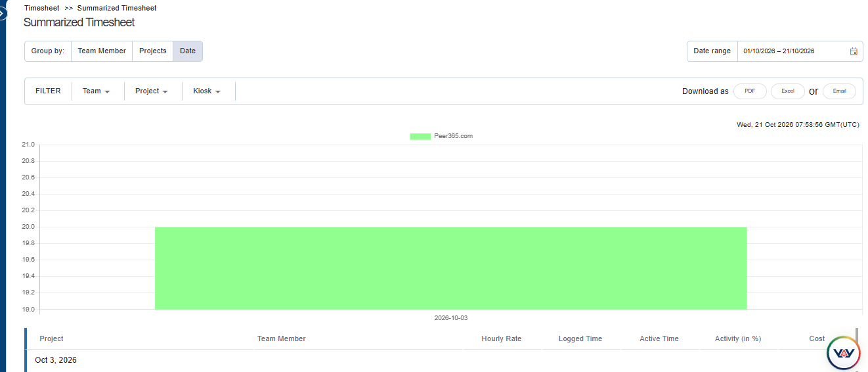Group timesheet by Team Member
The width and height of the screenshot is (868, 372).
click(x=102, y=51)
